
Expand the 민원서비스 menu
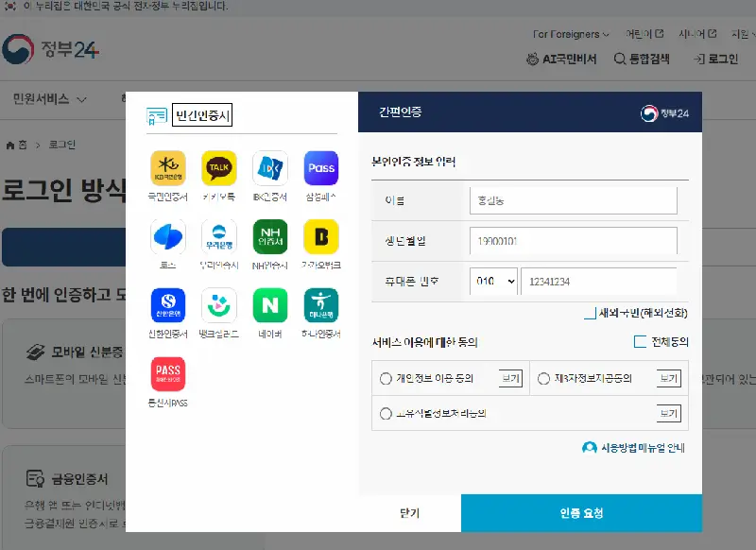(x=49, y=99)
